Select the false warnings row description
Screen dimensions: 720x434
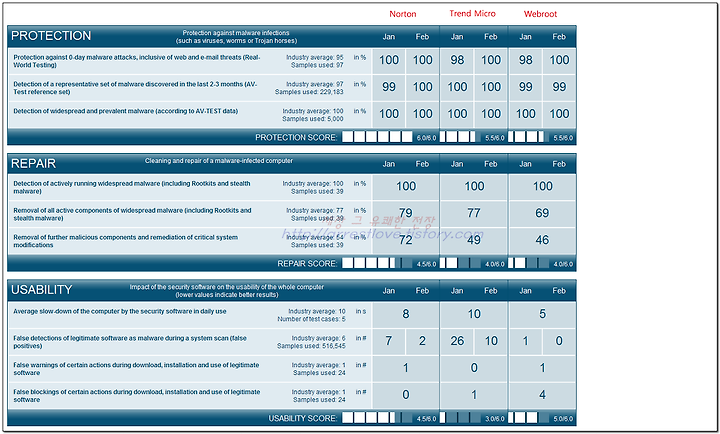click(136, 369)
